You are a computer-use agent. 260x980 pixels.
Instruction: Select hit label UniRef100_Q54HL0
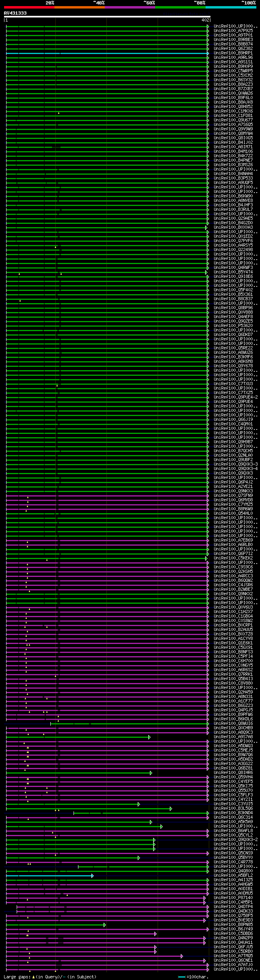233,513
